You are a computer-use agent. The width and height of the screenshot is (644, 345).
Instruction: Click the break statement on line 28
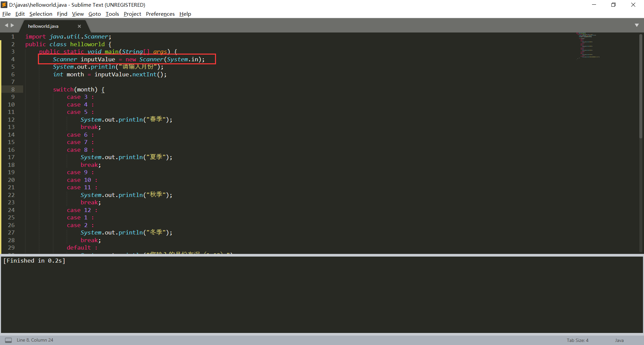pyautogui.click(x=91, y=240)
